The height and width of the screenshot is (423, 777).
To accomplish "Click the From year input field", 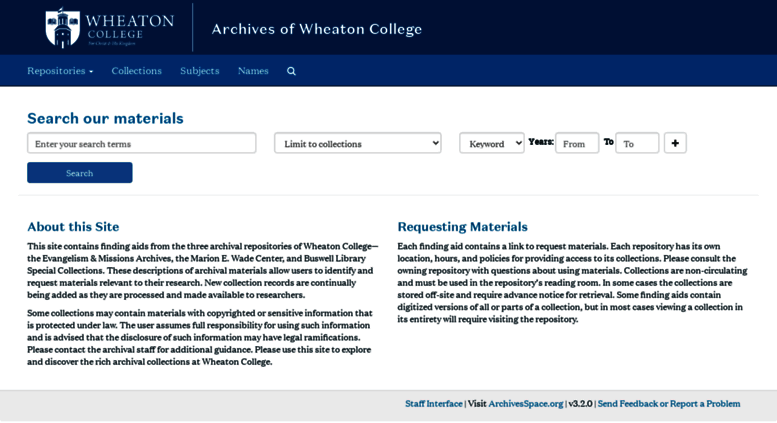I will [577, 143].
